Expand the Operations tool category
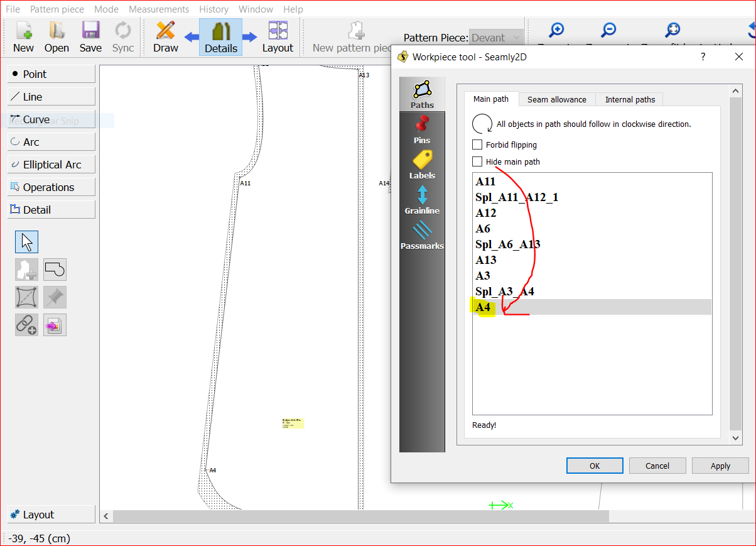756x546 pixels. [51, 187]
